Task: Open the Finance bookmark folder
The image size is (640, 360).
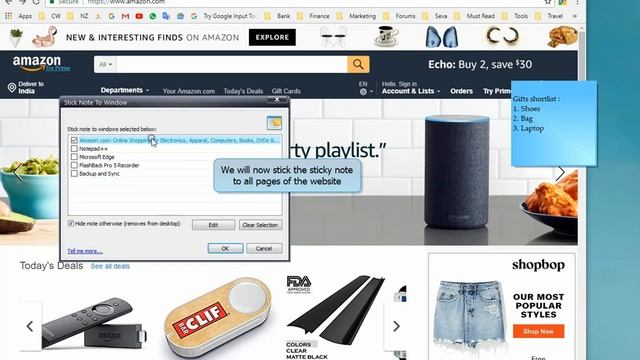Action: tap(313, 16)
